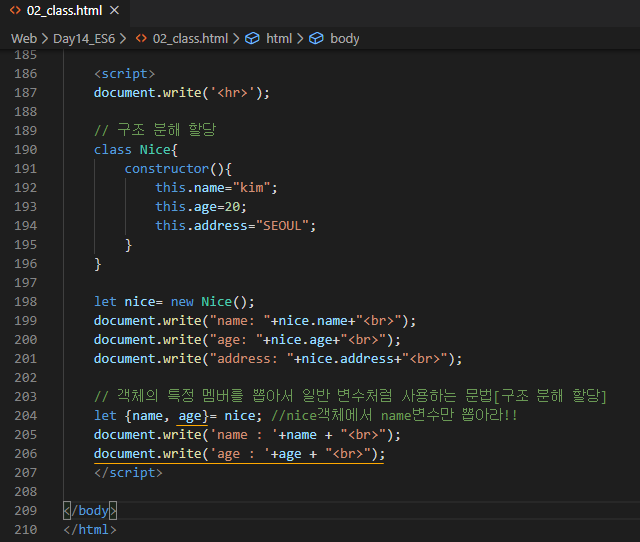Image resolution: width=640 pixels, height=542 pixels.
Task: Expand the chevron after Web breadcrumb
Action: coord(45,39)
